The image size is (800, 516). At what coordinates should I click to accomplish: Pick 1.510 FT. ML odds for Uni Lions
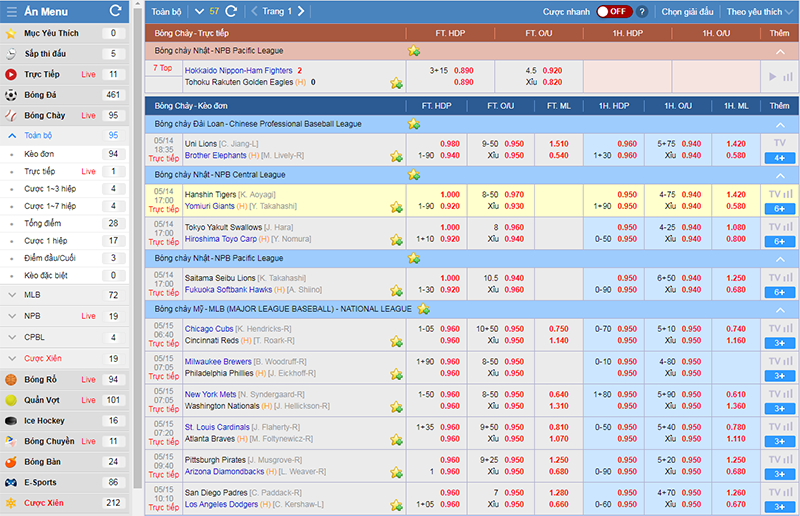(559, 143)
